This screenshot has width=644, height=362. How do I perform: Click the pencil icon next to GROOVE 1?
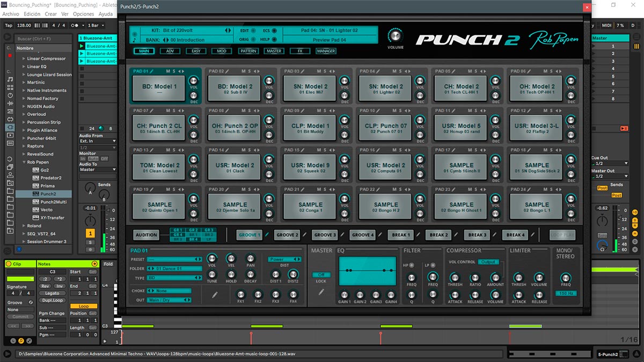[266, 234]
